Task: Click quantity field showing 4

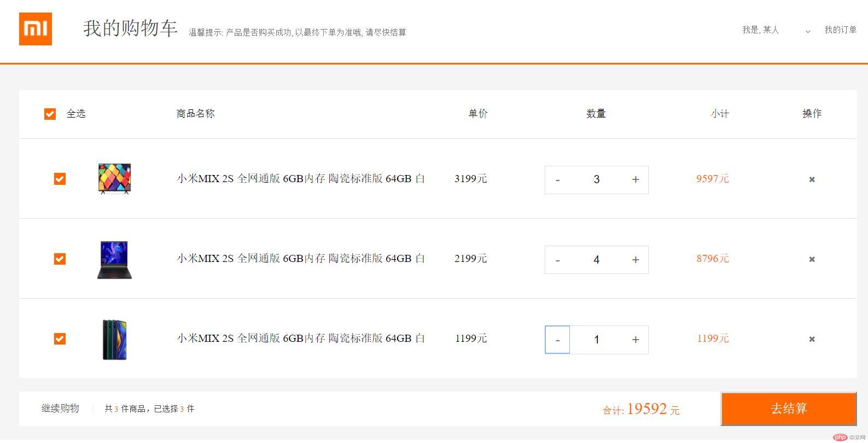Action: pyautogui.click(x=597, y=260)
